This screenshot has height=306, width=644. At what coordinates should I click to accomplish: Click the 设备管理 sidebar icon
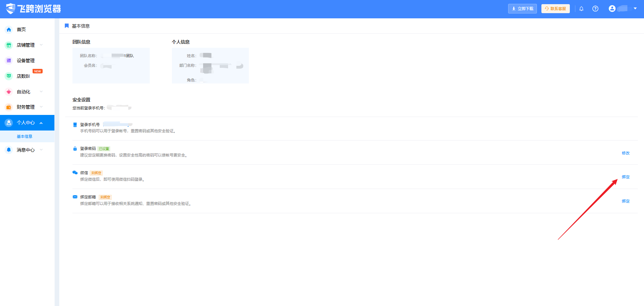[9, 61]
